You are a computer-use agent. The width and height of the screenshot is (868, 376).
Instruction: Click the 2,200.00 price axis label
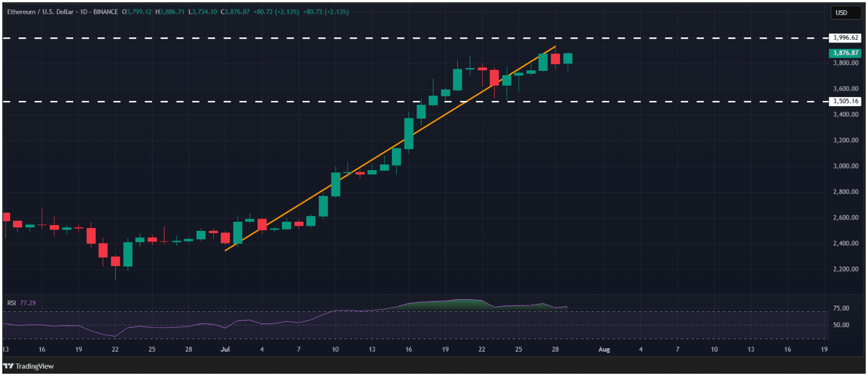click(845, 269)
